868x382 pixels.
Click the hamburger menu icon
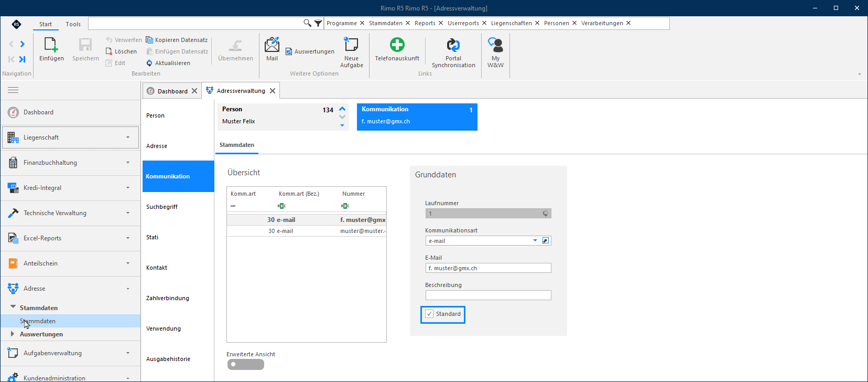coord(13,90)
